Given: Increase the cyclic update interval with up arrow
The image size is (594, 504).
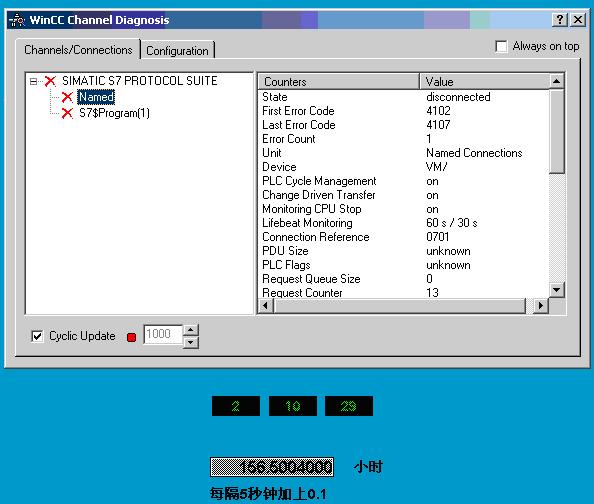Looking at the screenshot, I should click(191, 329).
